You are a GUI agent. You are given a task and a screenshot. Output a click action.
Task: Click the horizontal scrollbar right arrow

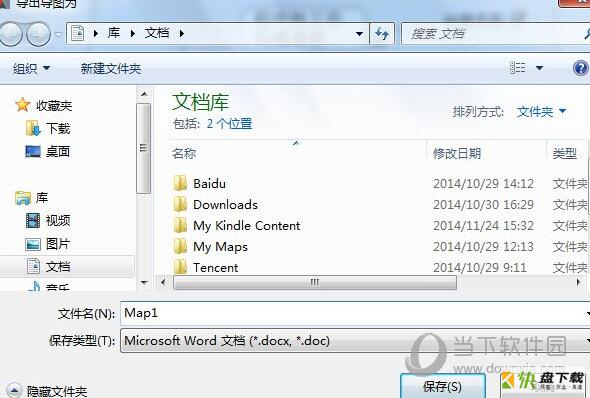[578, 282]
